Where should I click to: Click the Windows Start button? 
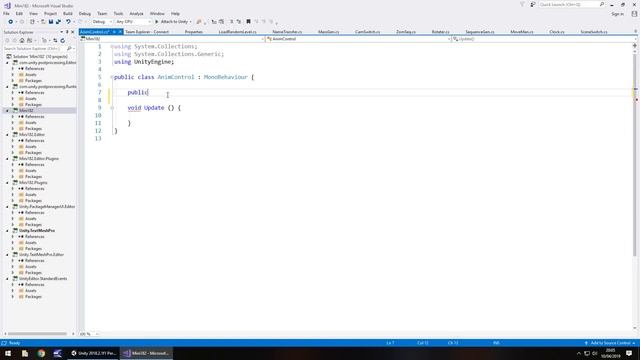8,353
